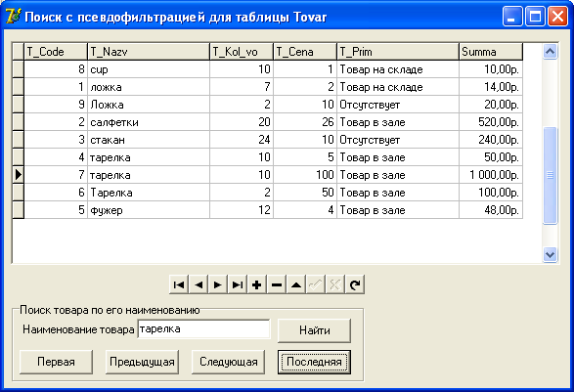The width and height of the screenshot is (574, 392).
Task: Refresh data using navigator refresh icon
Action: [355, 284]
